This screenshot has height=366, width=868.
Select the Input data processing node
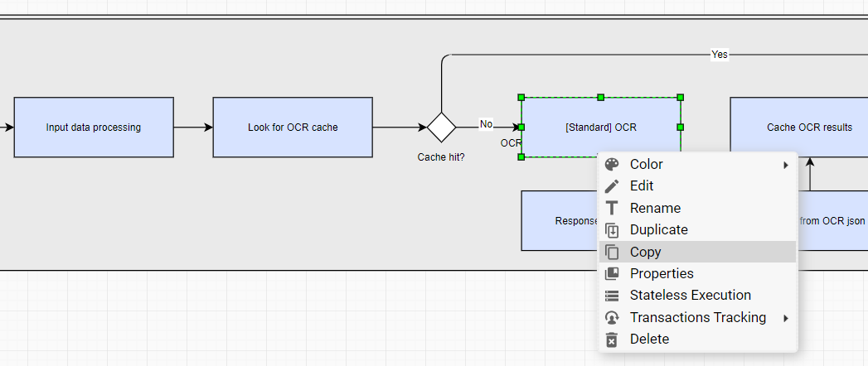tap(94, 128)
